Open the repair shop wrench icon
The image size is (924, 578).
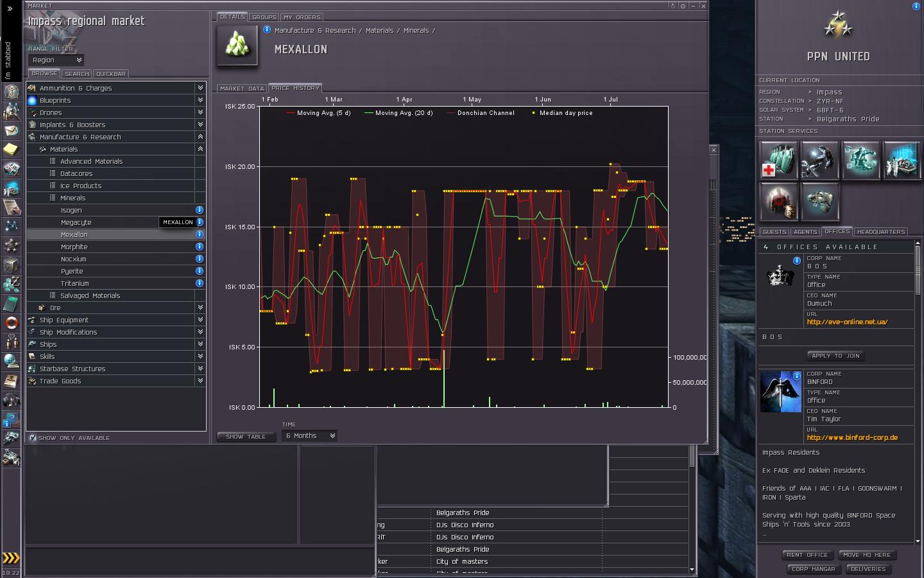[x=819, y=161]
